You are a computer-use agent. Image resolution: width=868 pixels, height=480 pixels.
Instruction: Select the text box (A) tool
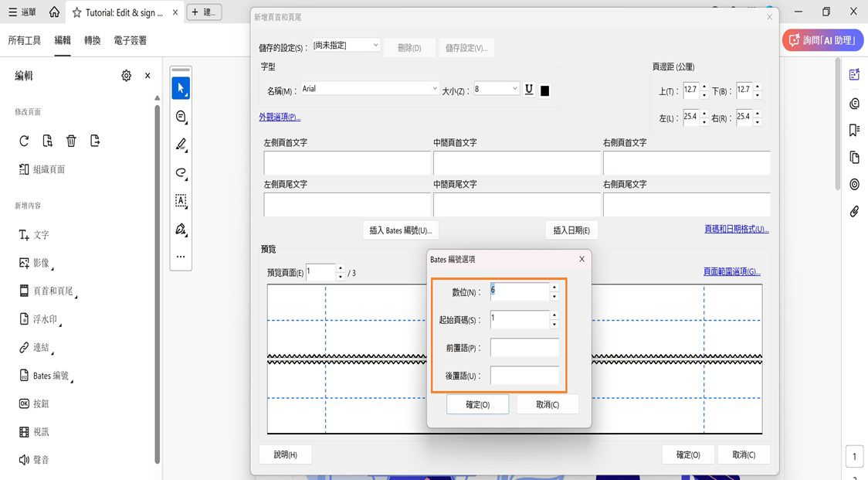click(x=181, y=201)
